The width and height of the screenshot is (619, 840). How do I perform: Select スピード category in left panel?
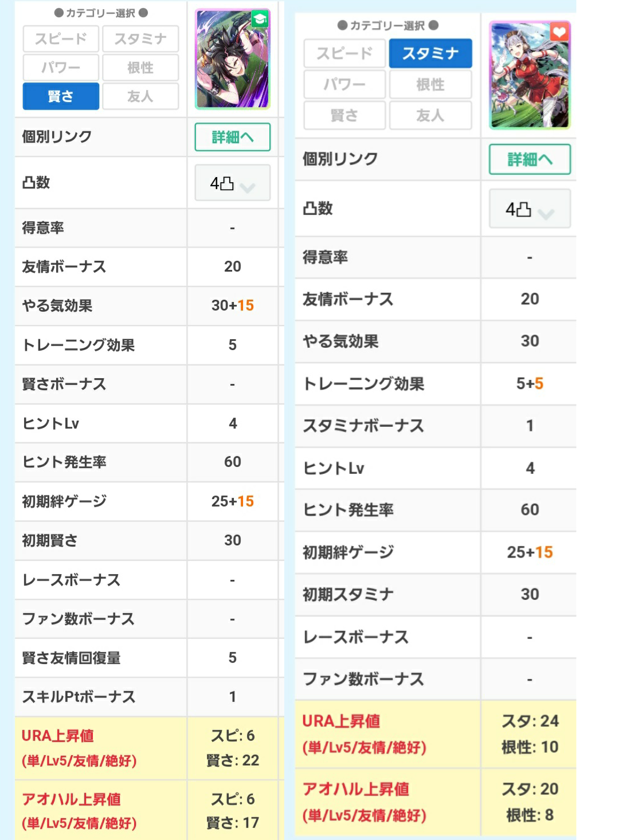[61, 39]
